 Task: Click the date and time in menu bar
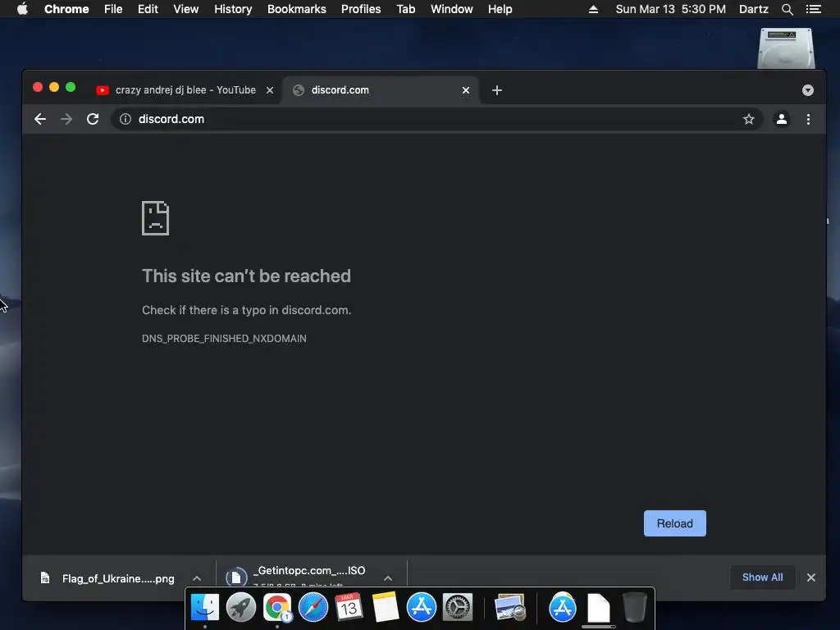pos(671,9)
